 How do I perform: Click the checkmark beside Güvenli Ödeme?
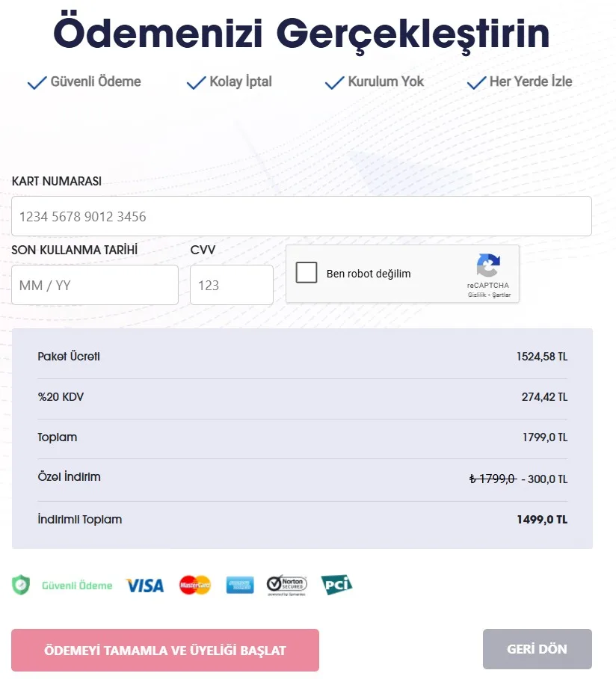pos(37,82)
